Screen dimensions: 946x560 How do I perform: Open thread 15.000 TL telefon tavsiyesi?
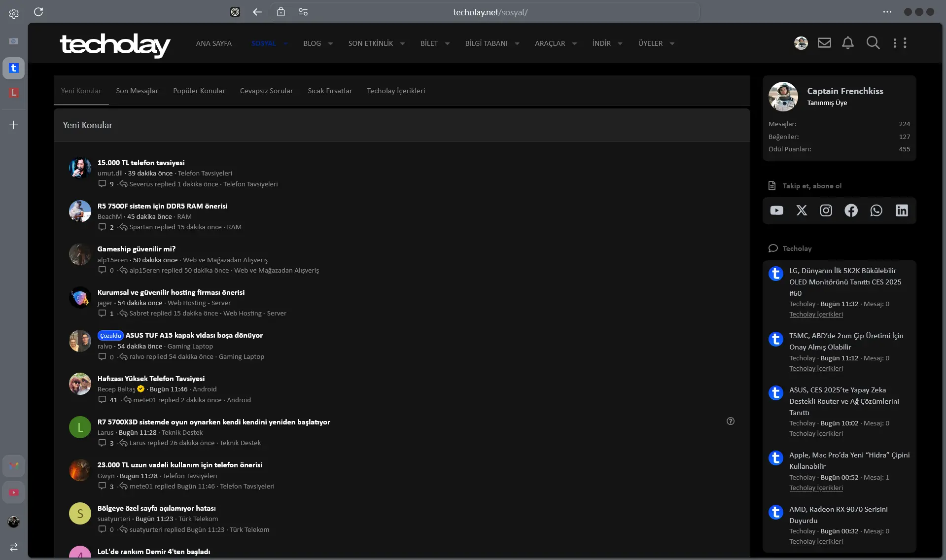(141, 163)
